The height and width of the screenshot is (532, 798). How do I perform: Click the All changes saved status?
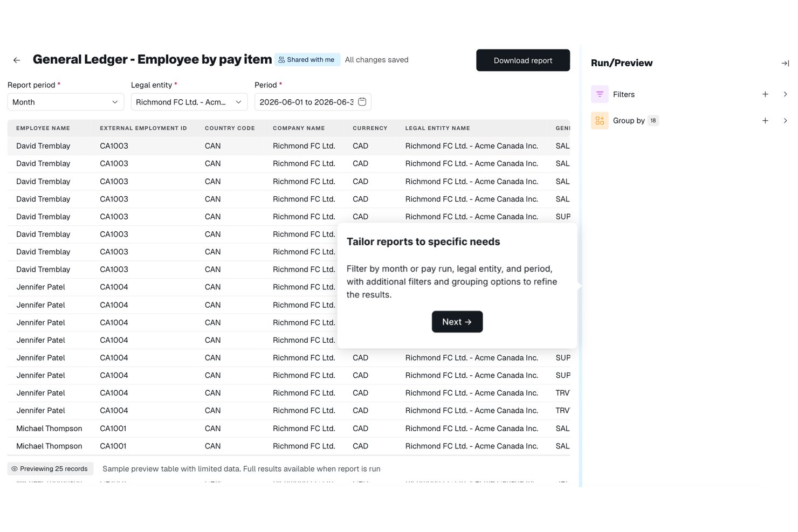tap(377, 60)
